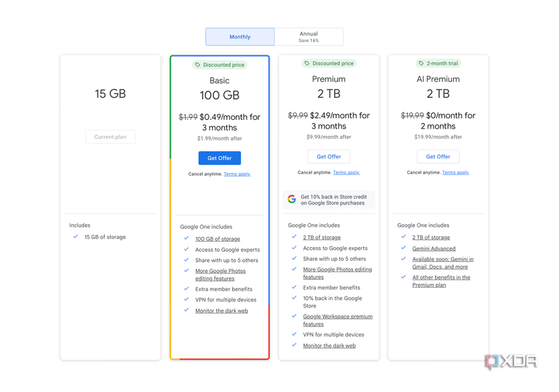The height and width of the screenshot is (392, 559).
Task: Click Get Offer for AI Premium plan
Action: (438, 156)
